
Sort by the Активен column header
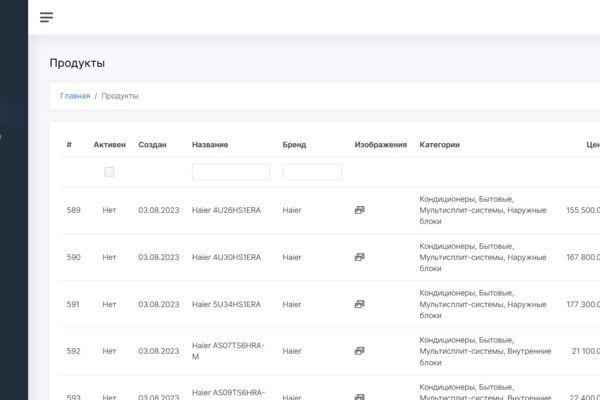(109, 145)
